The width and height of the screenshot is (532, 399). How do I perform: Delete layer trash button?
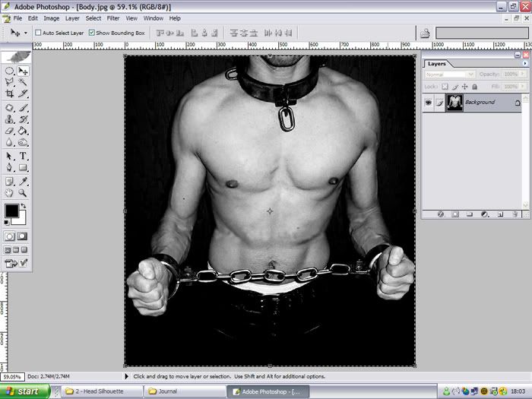[515, 214]
